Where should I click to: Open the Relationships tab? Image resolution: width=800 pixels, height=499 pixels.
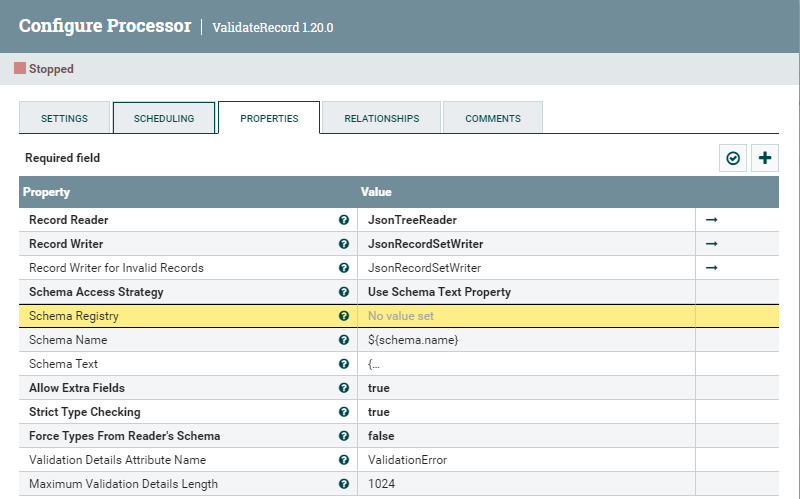[381, 118]
